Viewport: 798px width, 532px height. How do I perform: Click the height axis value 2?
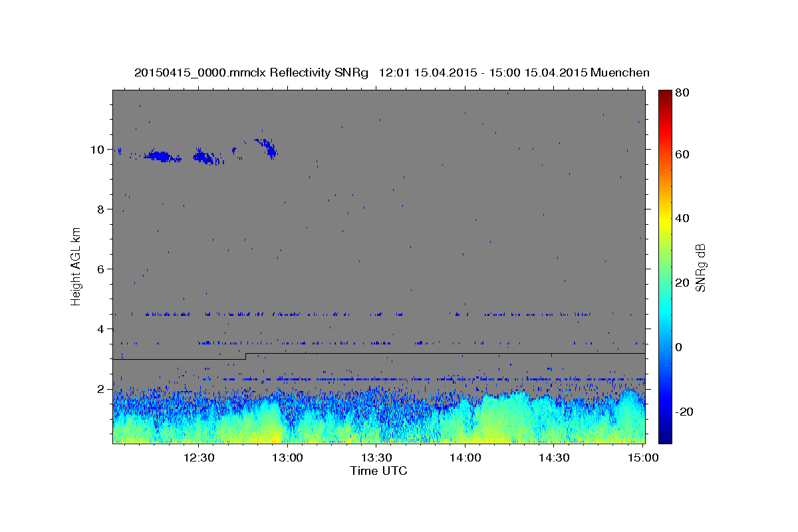click(102, 389)
